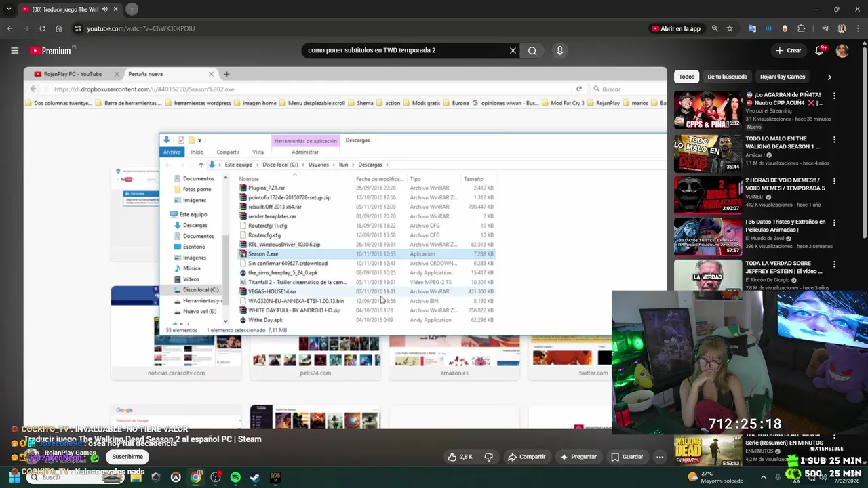Bookmark this page with the star icon
This screenshot has width=868, height=488.
[x=730, y=28]
